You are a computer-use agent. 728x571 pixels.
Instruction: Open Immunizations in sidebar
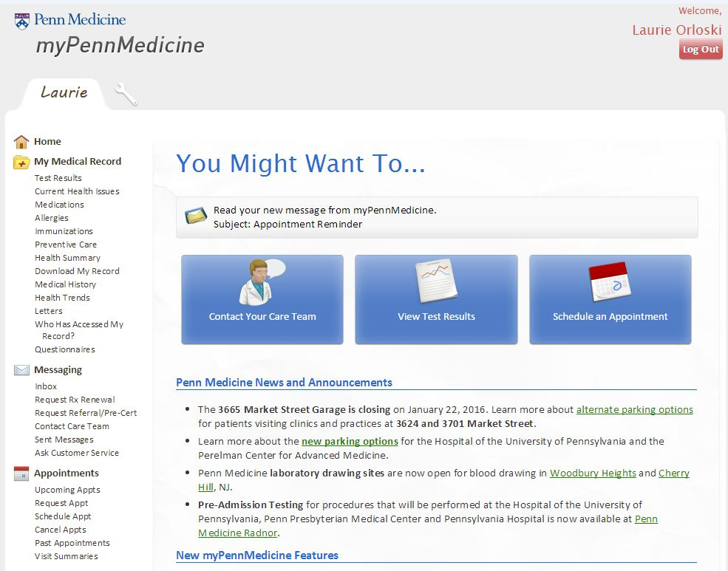[x=64, y=231]
